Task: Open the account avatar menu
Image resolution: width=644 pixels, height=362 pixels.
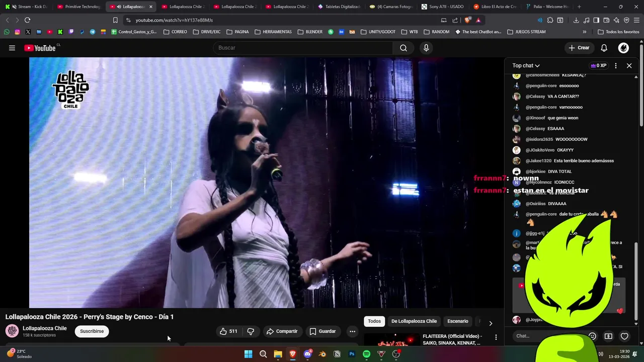Action: coord(623,48)
